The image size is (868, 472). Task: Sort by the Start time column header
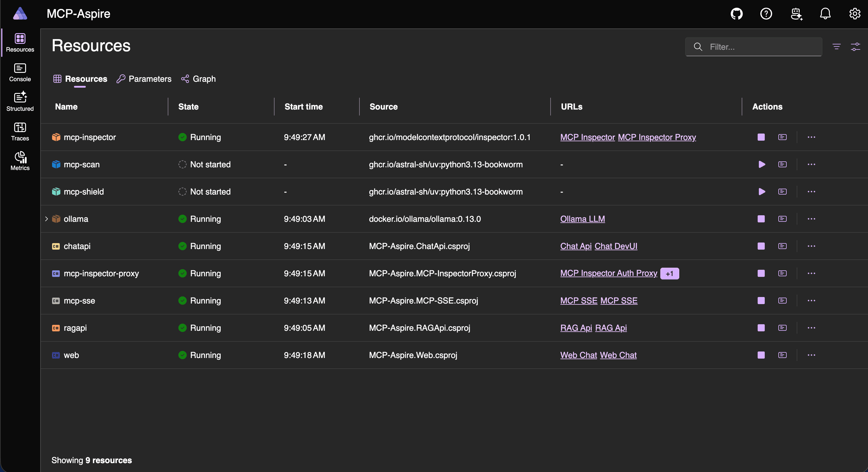(x=304, y=107)
